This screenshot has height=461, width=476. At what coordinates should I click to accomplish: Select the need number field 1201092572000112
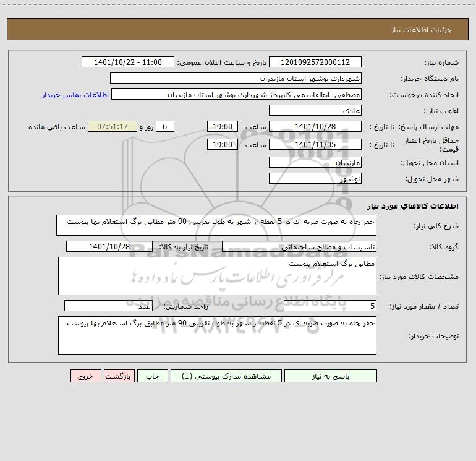pos(315,62)
